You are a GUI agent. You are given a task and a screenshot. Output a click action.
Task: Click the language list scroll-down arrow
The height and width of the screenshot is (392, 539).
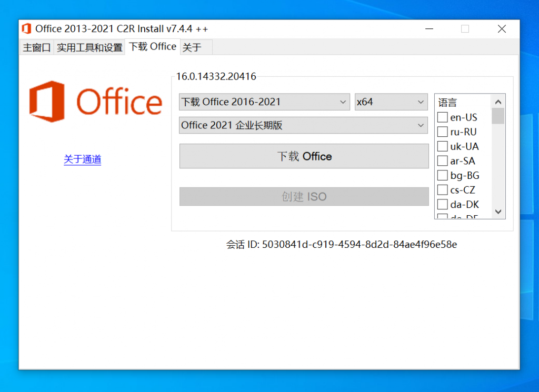pos(498,212)
